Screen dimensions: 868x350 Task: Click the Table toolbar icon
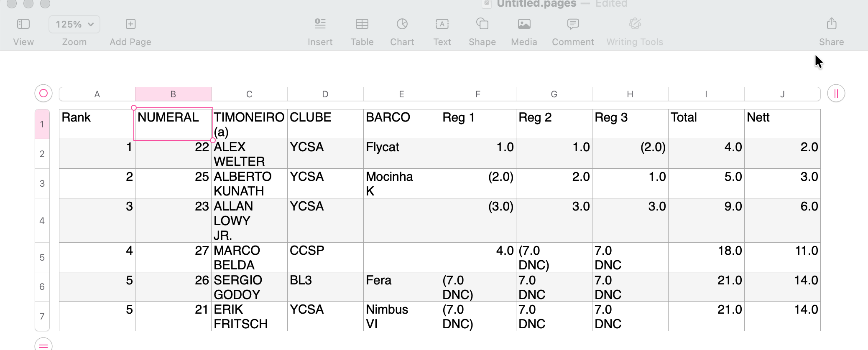click(362, 24)
